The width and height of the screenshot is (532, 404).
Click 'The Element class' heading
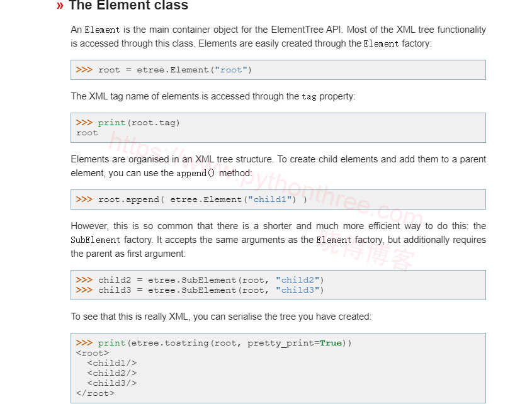tap(128, 5)
